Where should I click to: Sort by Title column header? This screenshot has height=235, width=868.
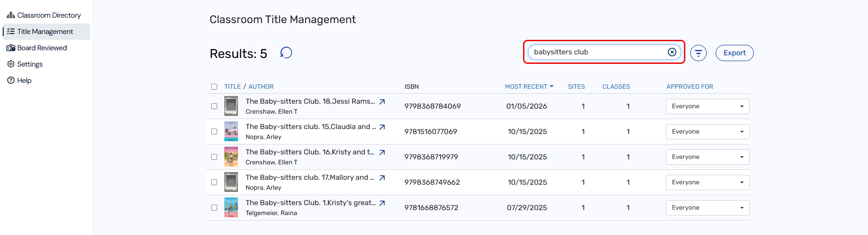pos(233,86)
